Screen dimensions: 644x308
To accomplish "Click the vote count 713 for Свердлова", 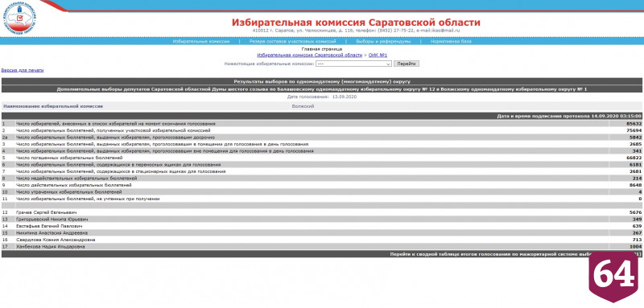I will 637,240.
